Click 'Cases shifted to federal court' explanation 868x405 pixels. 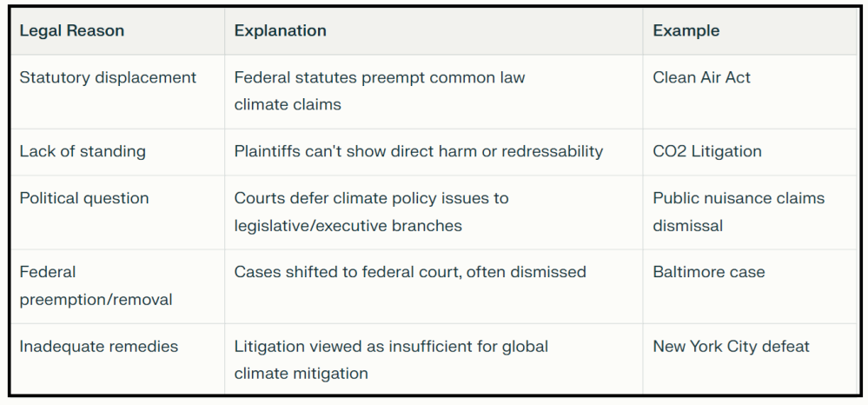click(410, 272)
